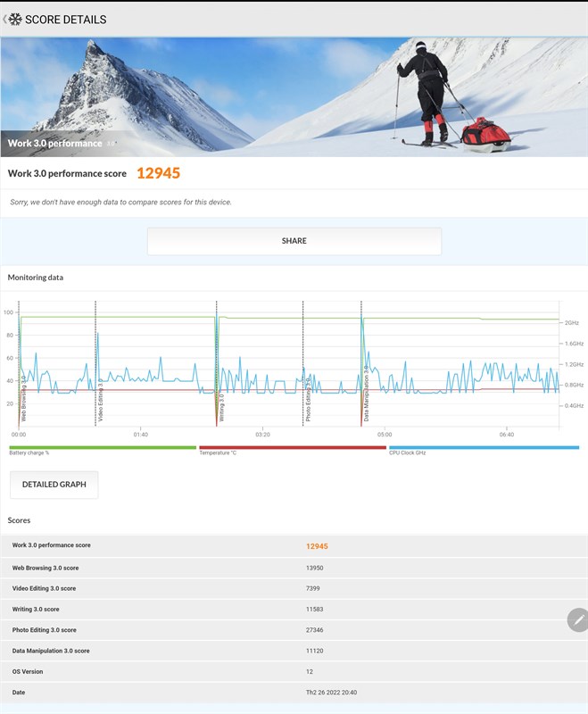Image resolution: width=588 pixels, height=714 pixels.
Task: Click the 27346 Photo Editing value
Action: (x=314, y=630)
